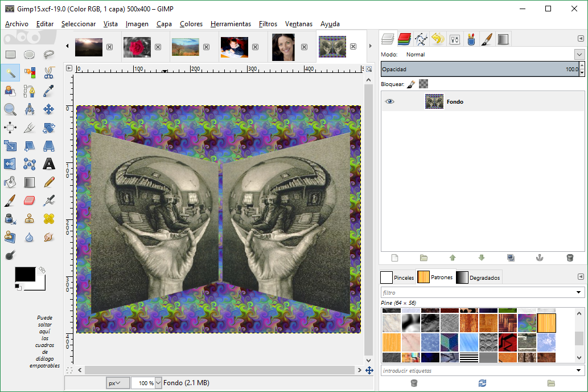Swap foreground and background colors
The image size is (588, 392).
coord(42,269)
